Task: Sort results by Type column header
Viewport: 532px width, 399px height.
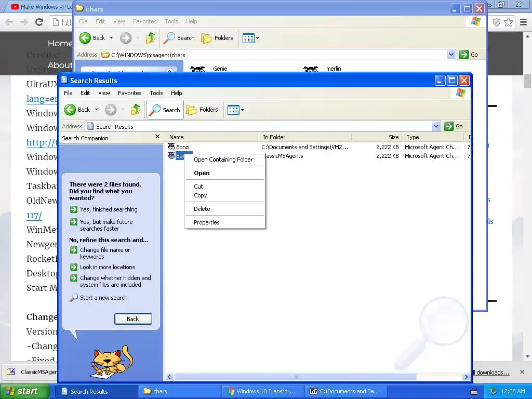Action: click(433, 137)
